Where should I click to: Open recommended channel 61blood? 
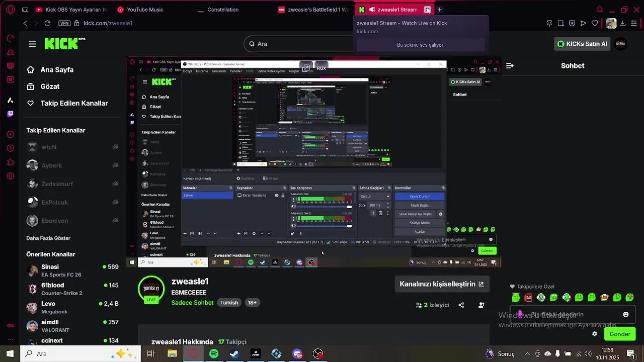pyautogui.click(x=72, y=289)
